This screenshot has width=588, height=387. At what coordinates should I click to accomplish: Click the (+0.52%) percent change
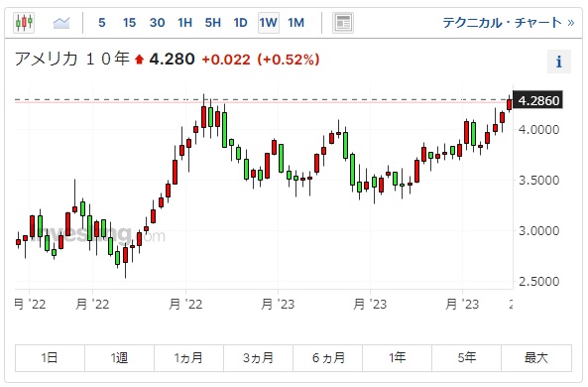click(289, 60)
